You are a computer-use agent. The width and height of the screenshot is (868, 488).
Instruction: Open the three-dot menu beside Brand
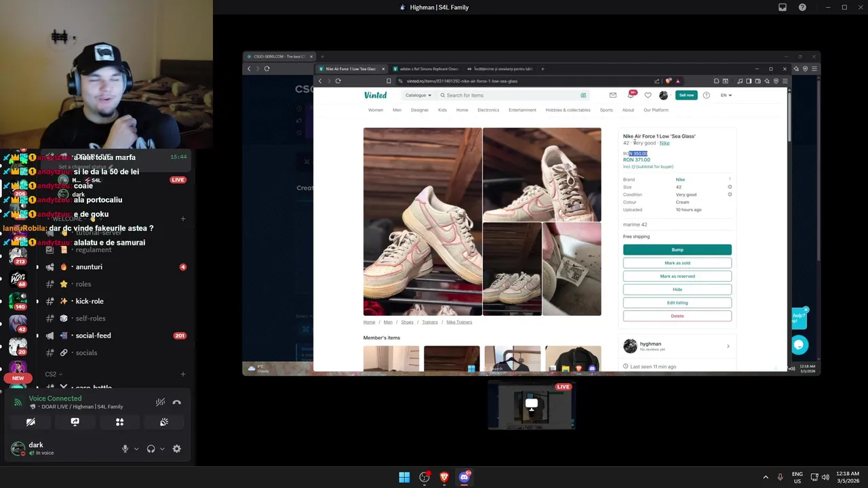tap(730, 180)
